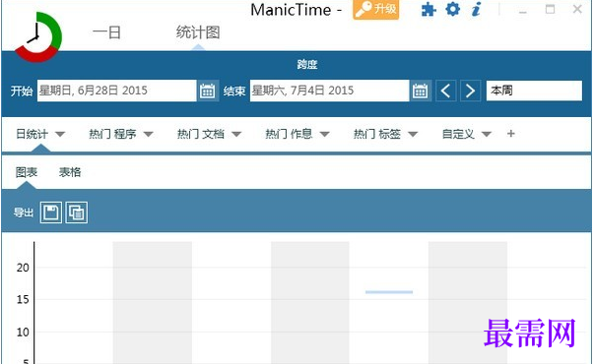Click the '10' label on the chart axis
Image resolution: width=594 pixels, height=364 pixels.
[x=23, y=333]
